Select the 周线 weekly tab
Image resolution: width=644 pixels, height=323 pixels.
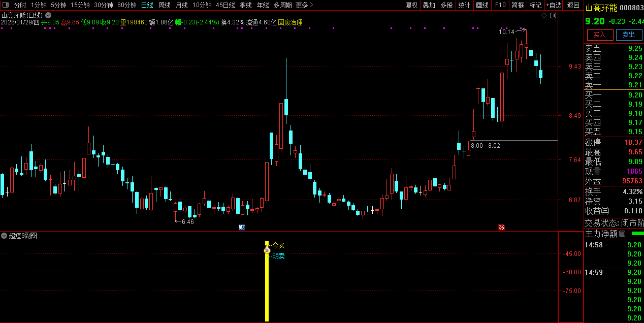tap(164, 5)
